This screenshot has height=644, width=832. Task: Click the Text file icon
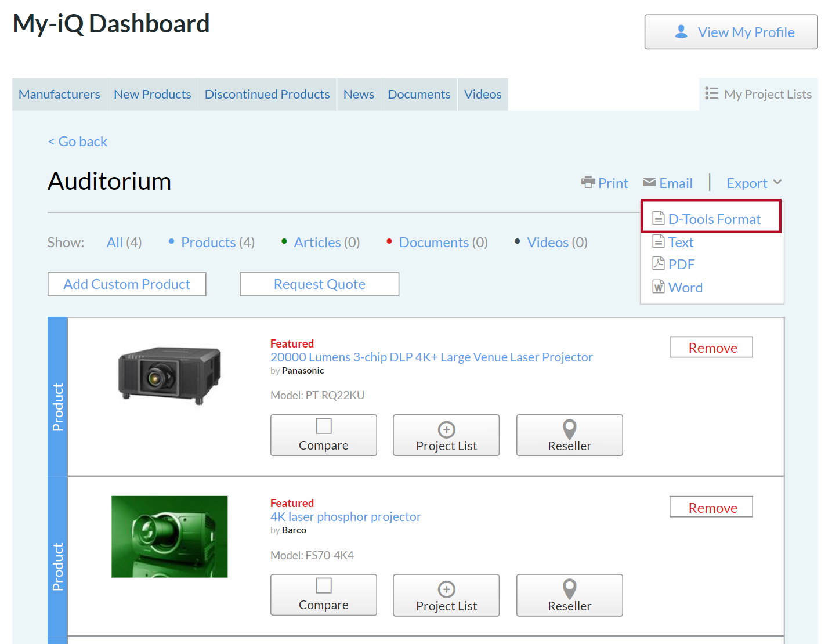(659, 241)
